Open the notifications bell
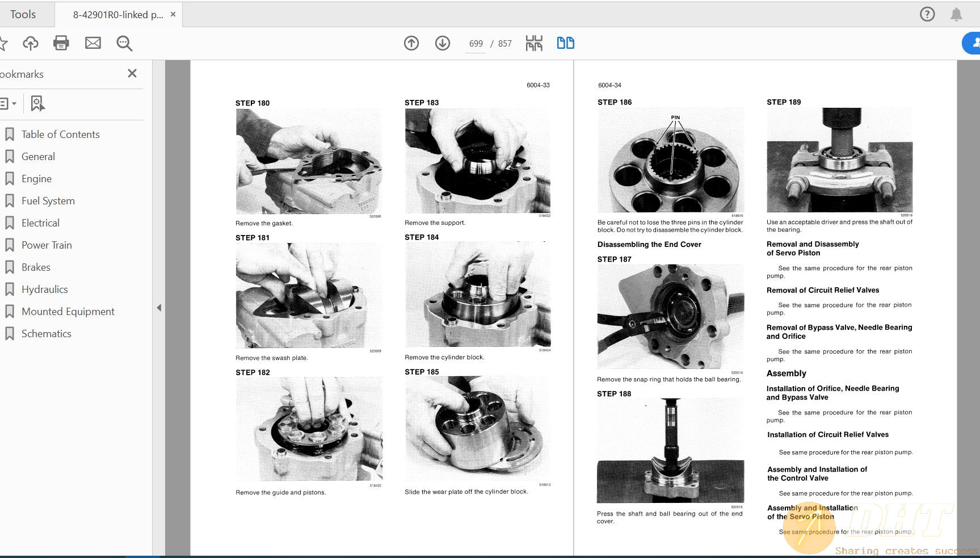The image size is (980, 558). coord(956,14)
